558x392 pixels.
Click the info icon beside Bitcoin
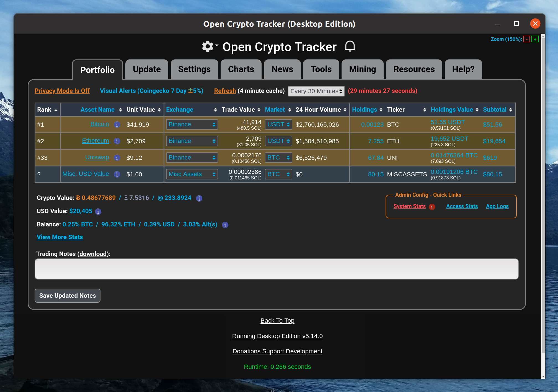pos(117,125)
